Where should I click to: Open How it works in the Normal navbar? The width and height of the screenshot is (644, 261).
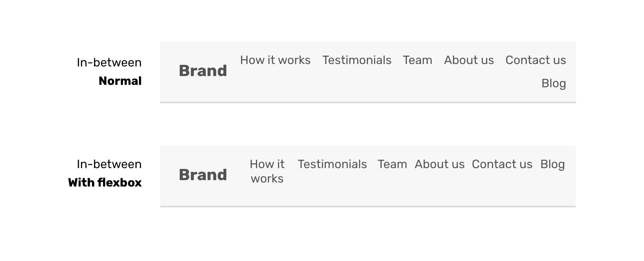tap(275, 60)
